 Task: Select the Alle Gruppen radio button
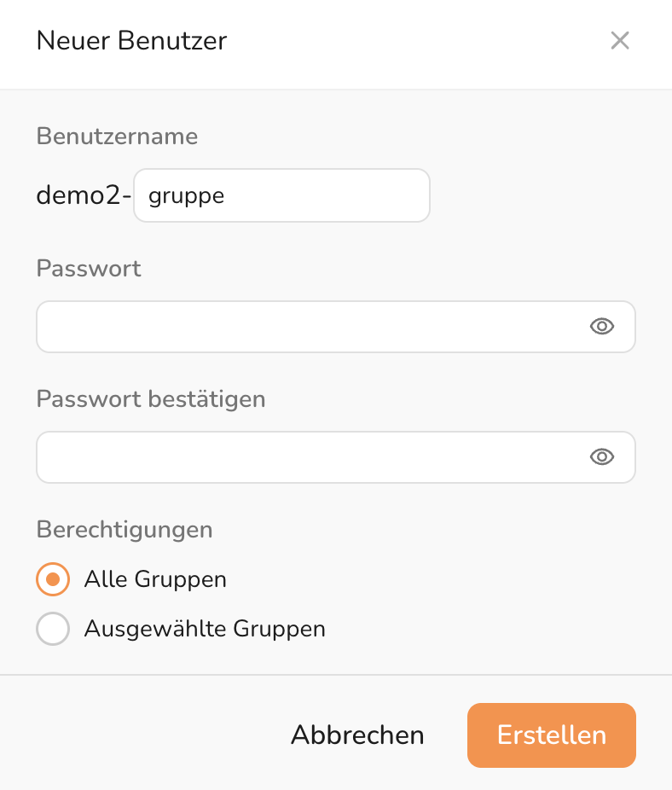(x=53, y=580)
